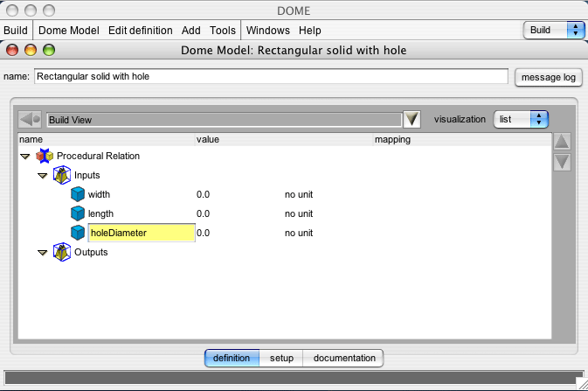This screenshot has width=588, height=391.
Task: Open the Edit definition menu
Action: (x=141, y=31)
